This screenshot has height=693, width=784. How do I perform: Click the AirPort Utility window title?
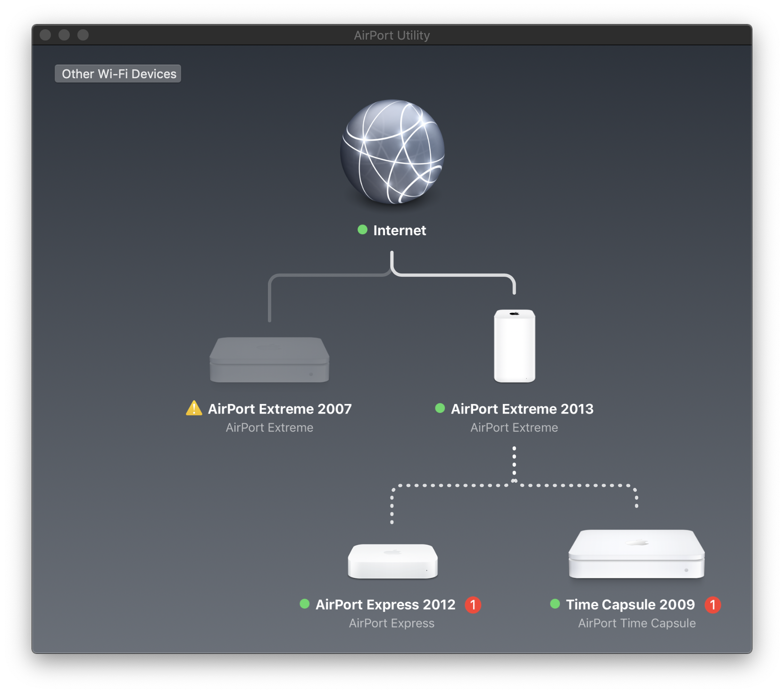392,35
